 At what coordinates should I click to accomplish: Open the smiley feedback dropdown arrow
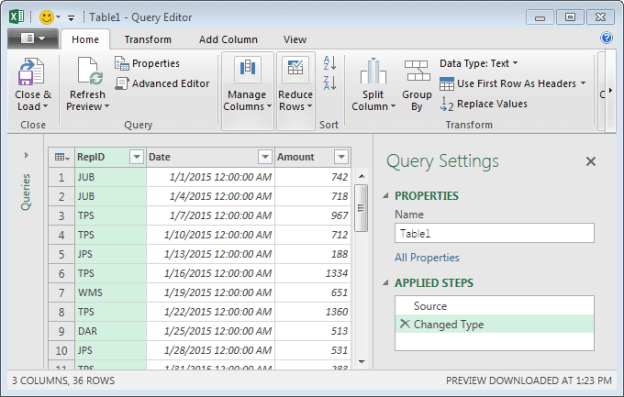point(58,17)
